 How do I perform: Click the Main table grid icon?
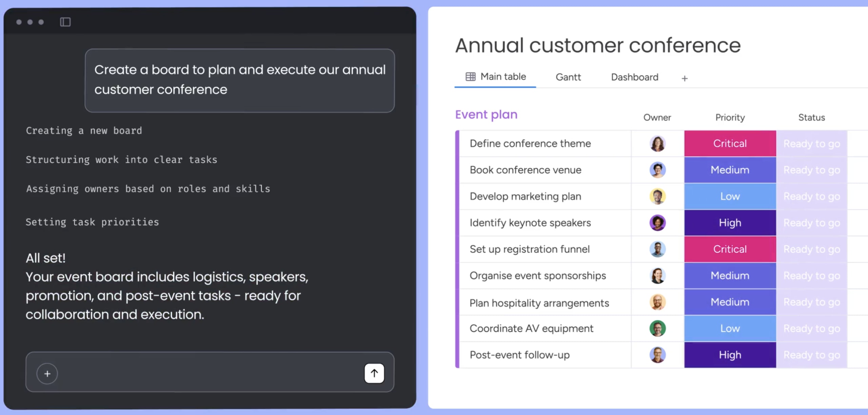[470, 77]
